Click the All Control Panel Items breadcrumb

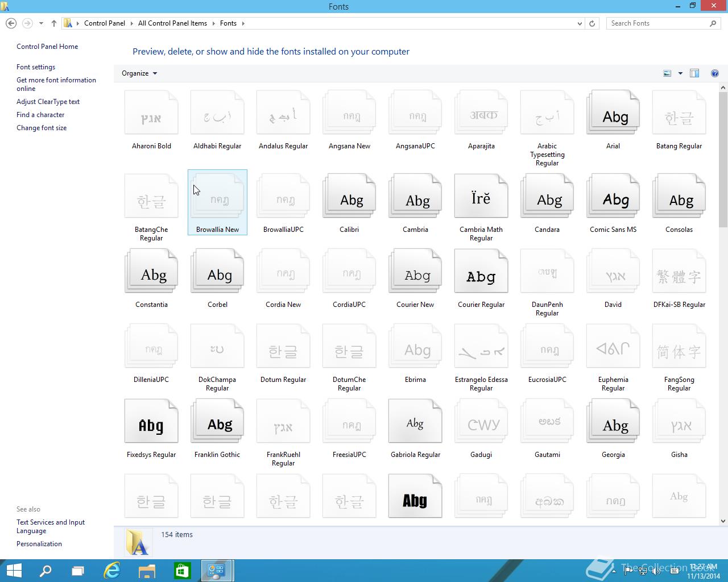click(x=172, y=23)
